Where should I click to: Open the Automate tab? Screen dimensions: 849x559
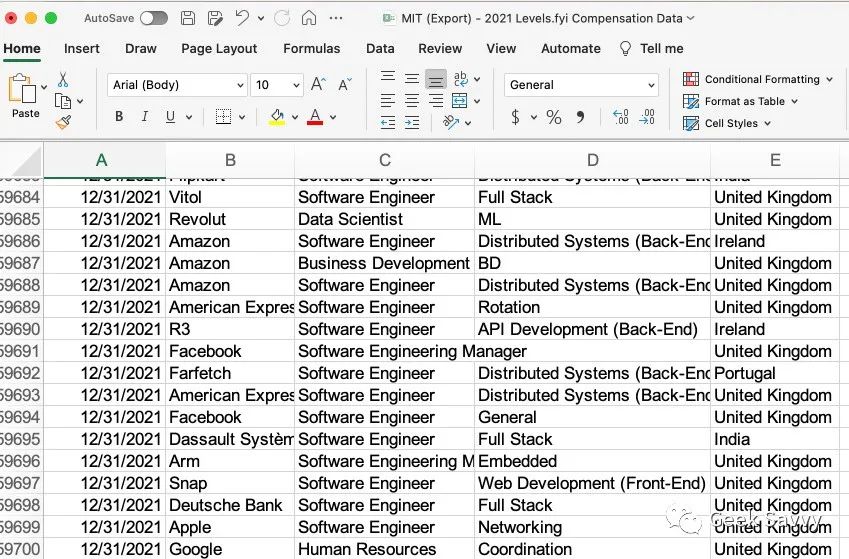click(571, 48)
